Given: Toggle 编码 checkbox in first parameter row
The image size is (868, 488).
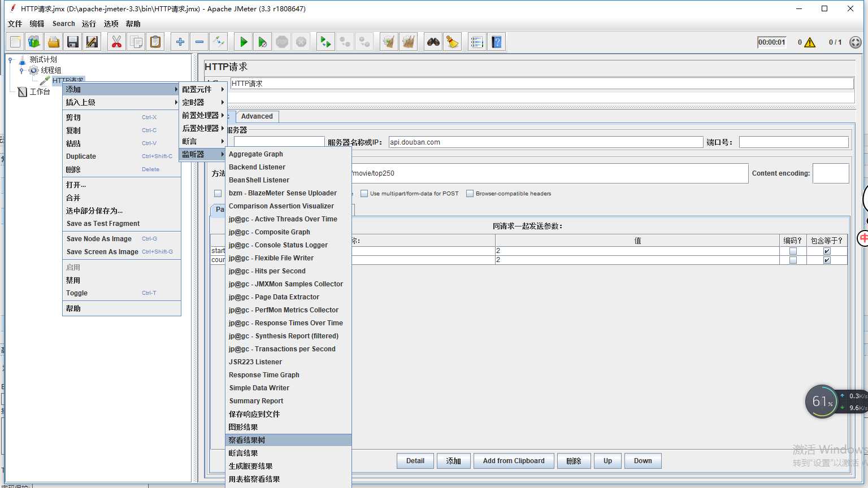Looking at the screenshot, I should (793, 251).
